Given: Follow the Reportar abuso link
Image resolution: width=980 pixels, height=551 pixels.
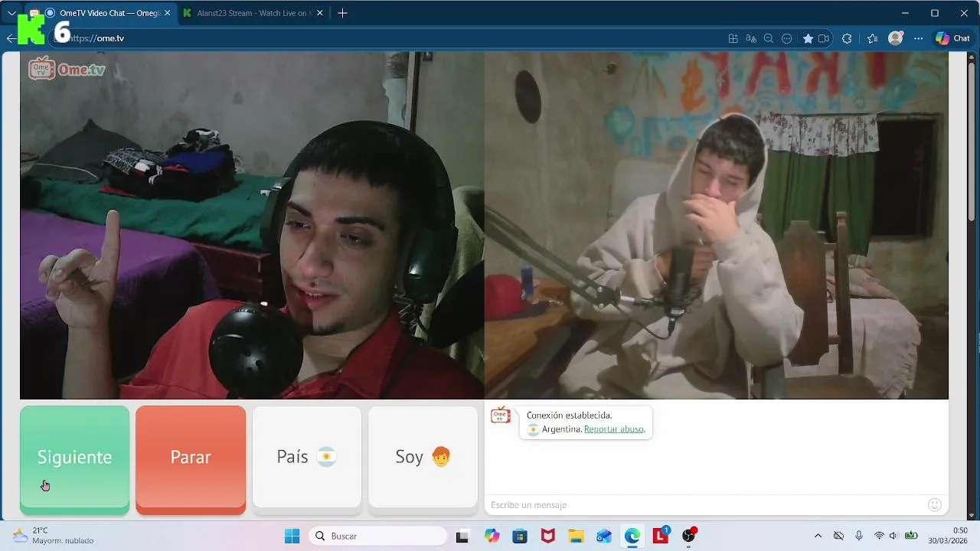Looking at the screenshot, I should (x=614, y=429).
